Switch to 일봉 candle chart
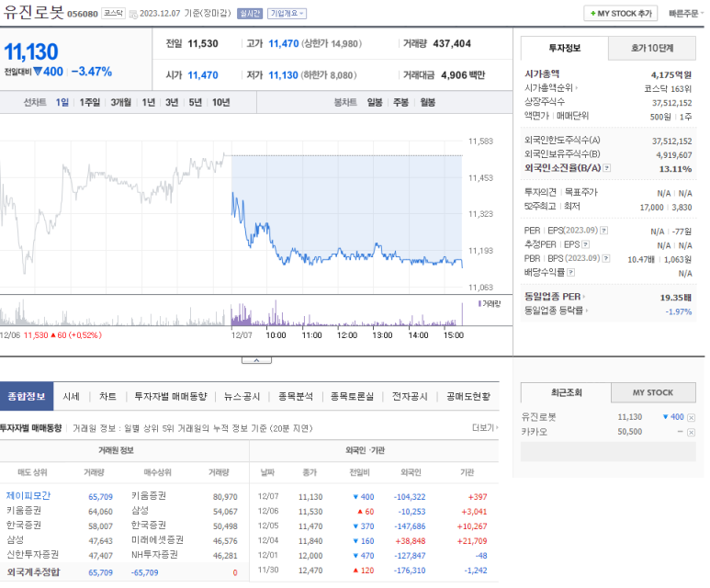This screenshot has width=710, height=588. [375, 102]
